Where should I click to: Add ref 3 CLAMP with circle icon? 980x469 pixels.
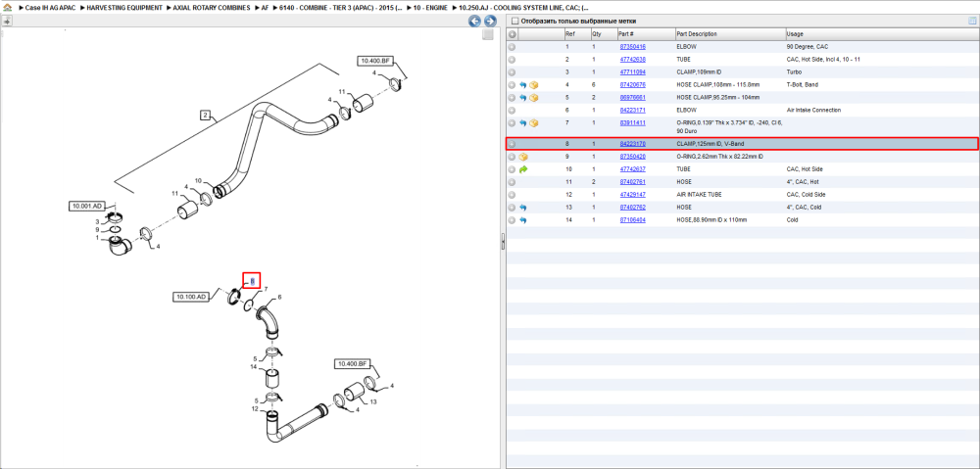[512, 71]
